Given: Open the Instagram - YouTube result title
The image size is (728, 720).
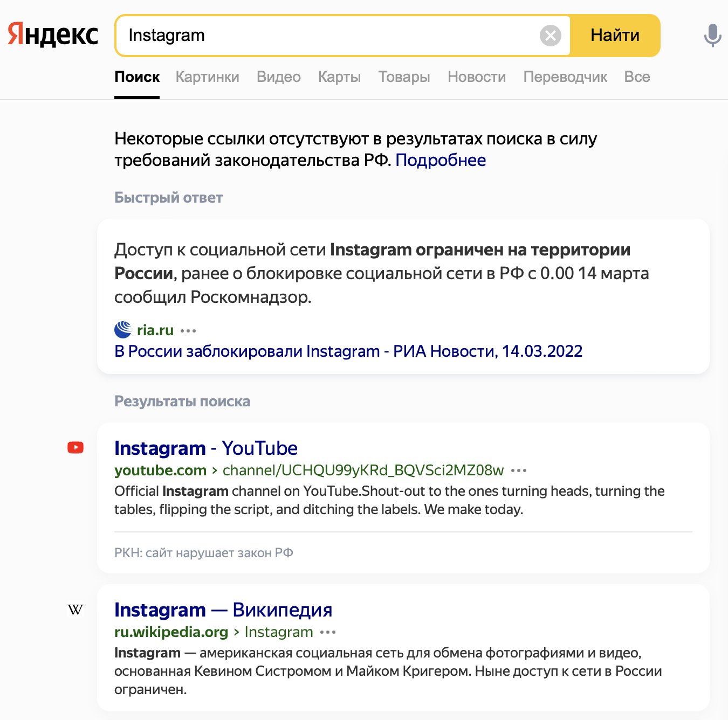Looking at the screenshot, I should [206, 448].
